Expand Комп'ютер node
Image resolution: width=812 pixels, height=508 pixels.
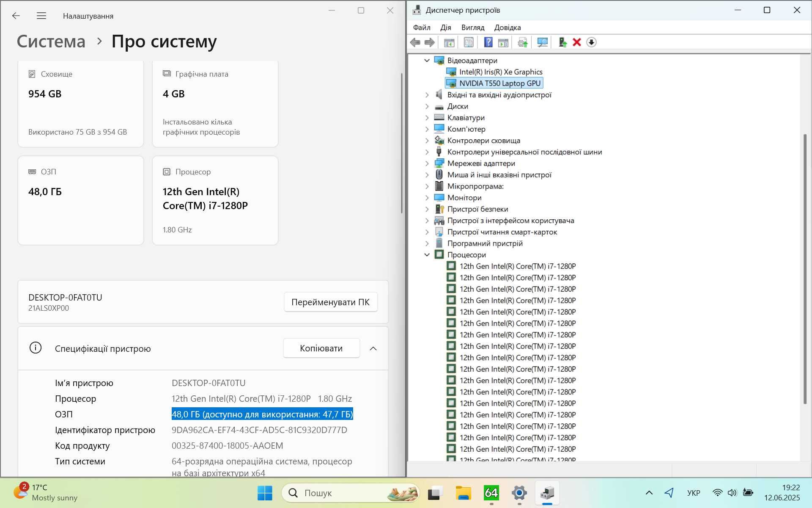pyautogui.click(x=427, y=129)
